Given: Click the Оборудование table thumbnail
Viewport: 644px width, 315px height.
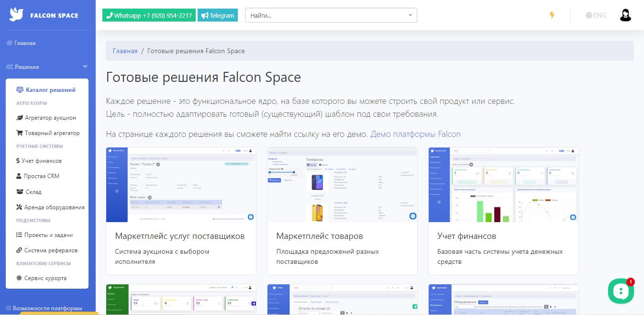Looking at the screenshot, I should [x=503, y=300].
